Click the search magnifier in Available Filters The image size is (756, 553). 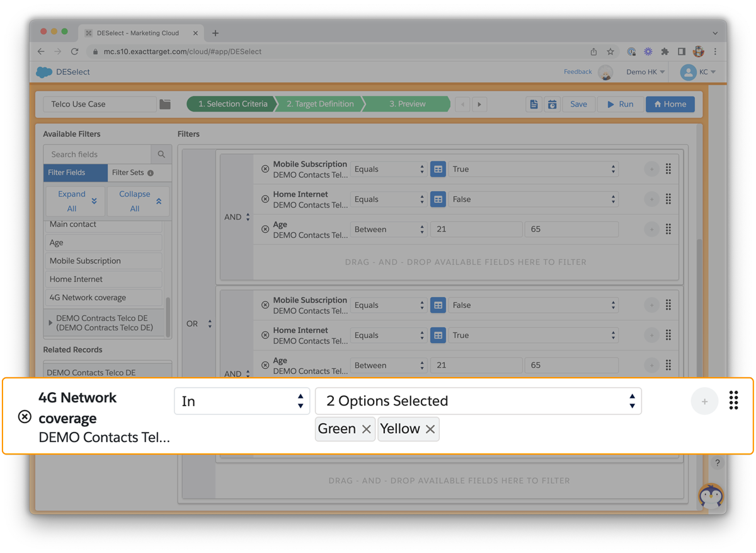click(x=161, y=154)
